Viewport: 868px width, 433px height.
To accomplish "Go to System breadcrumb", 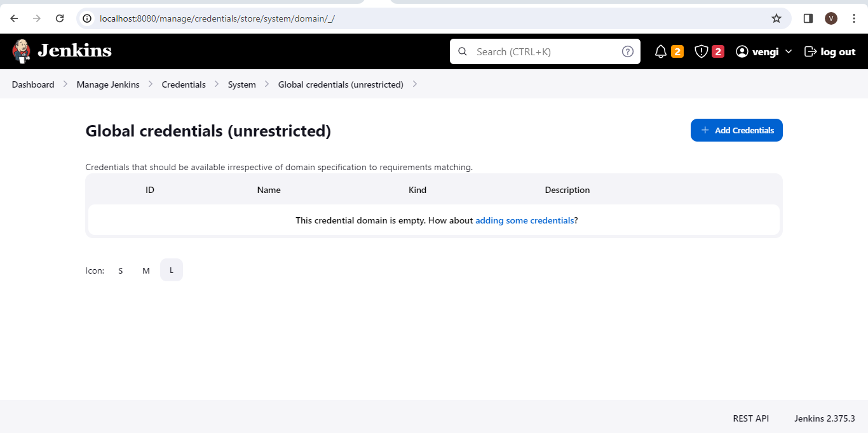I will click(x=242, y=84).
